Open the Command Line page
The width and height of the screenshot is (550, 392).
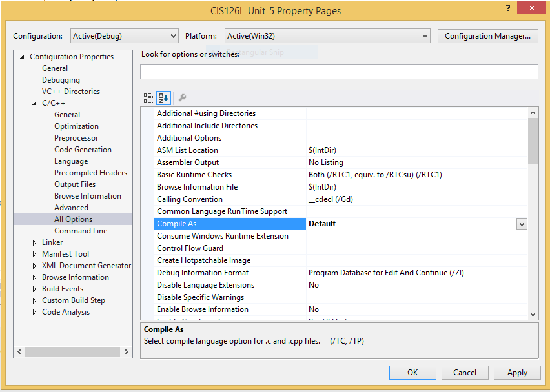point(81,231)
